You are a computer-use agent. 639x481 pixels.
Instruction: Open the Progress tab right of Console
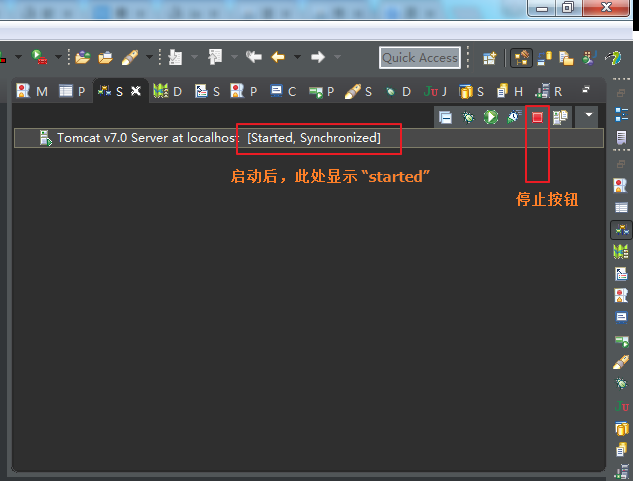322,91
